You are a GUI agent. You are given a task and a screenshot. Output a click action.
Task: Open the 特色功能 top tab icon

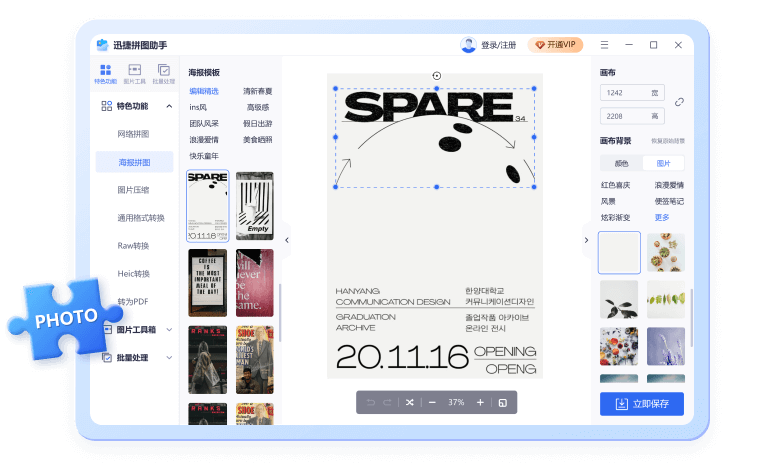point(105,74)
